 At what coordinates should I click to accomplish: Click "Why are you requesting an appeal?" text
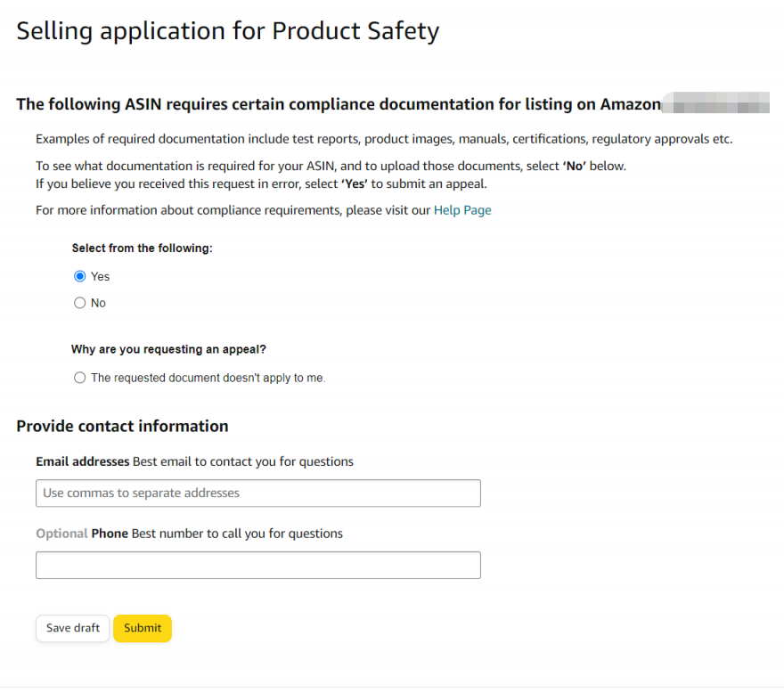[169, 350]
